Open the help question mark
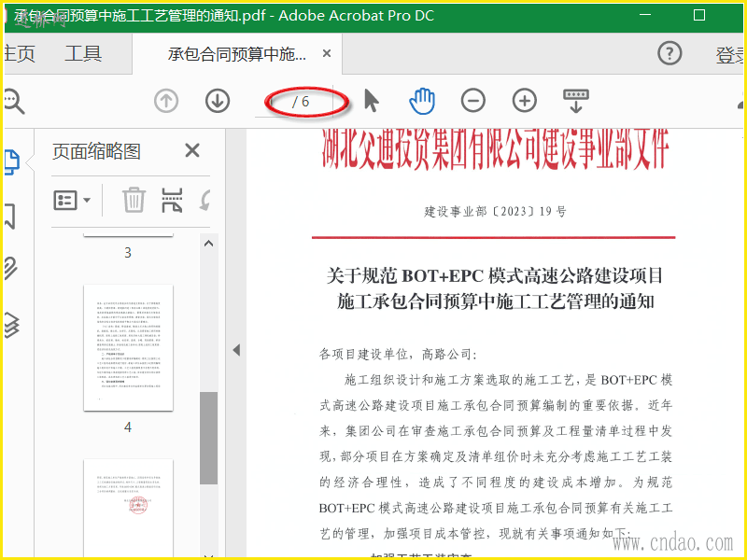Viewport: 747px width, 560px height. 669,53
